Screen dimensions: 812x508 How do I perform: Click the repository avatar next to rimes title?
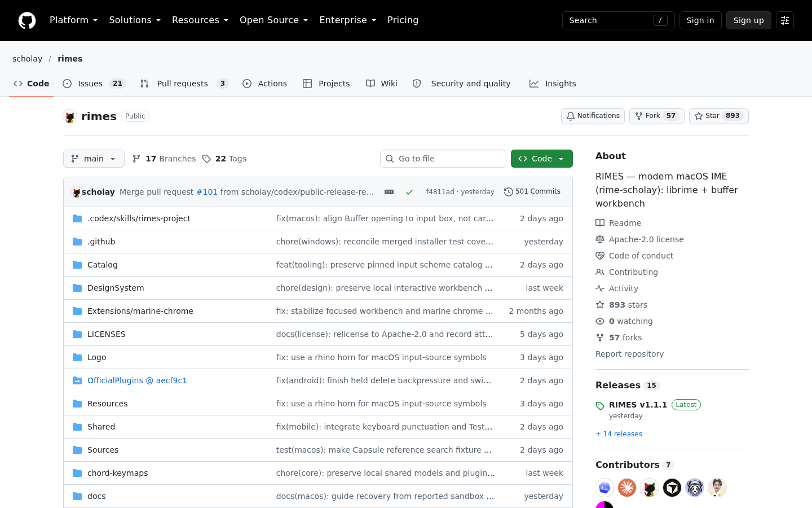tap(70, 116)
